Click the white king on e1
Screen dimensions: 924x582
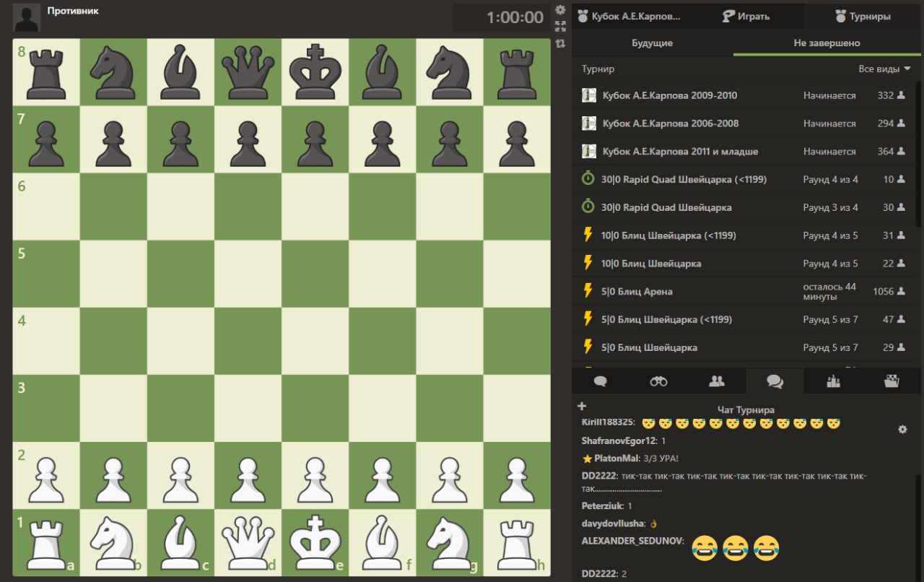(315, 542)
